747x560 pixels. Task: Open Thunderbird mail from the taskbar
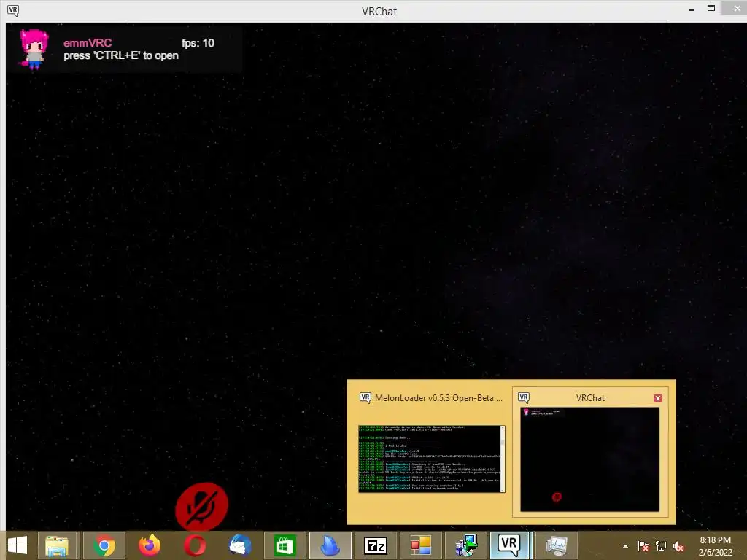(x=240, y=545)
